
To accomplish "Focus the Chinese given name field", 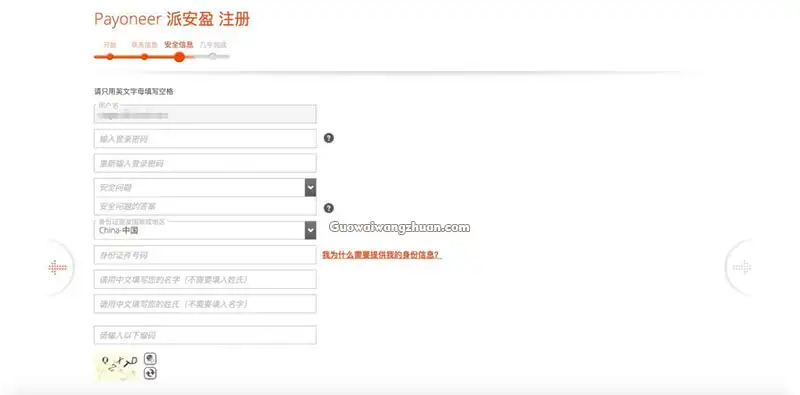I will coord(205,280).
